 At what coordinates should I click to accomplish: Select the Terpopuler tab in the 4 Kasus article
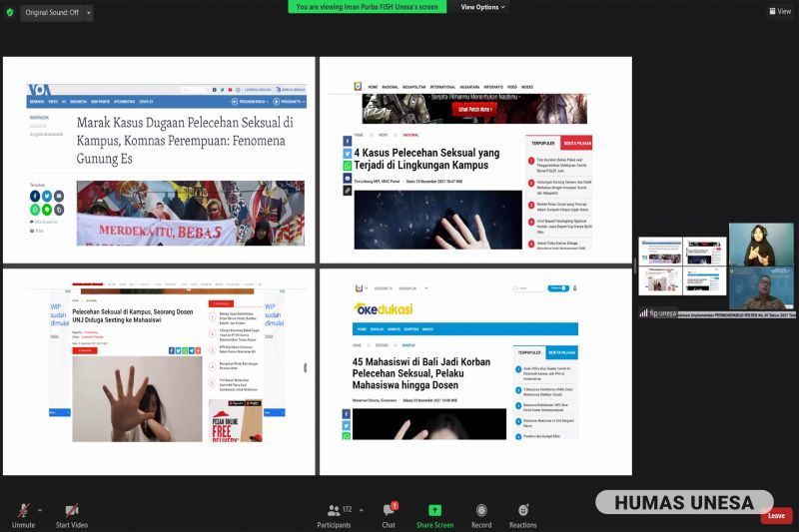(x=543, y=143)
